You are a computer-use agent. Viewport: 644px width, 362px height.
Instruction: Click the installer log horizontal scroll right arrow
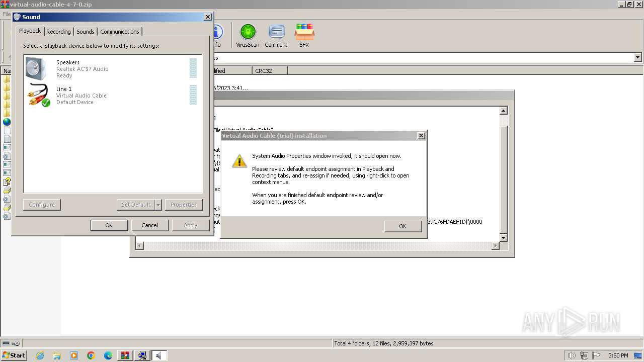495,245
